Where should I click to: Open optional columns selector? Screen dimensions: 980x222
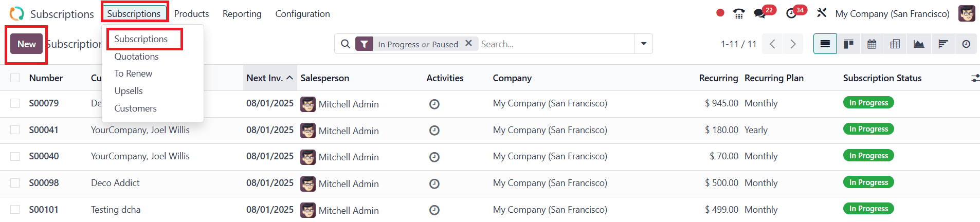[975, 78]
